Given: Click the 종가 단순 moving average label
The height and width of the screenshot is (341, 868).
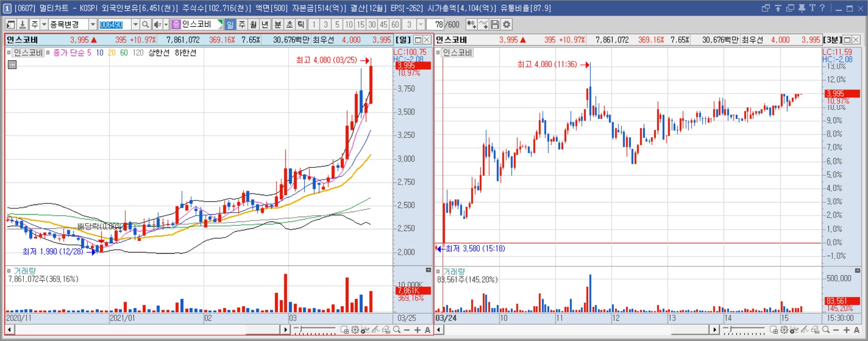Looking at the screenshot, I should pos(69,53).
